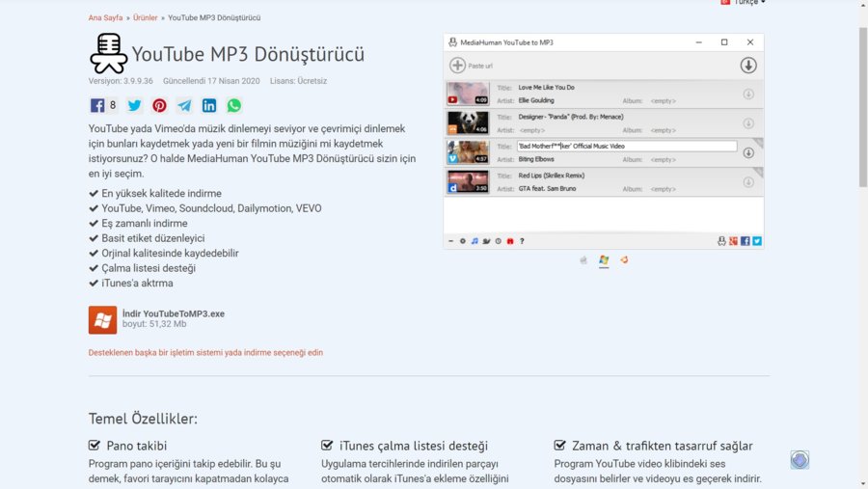
Task: Click İndir YouTubeToMP3.exe download link
Action: 174,313
